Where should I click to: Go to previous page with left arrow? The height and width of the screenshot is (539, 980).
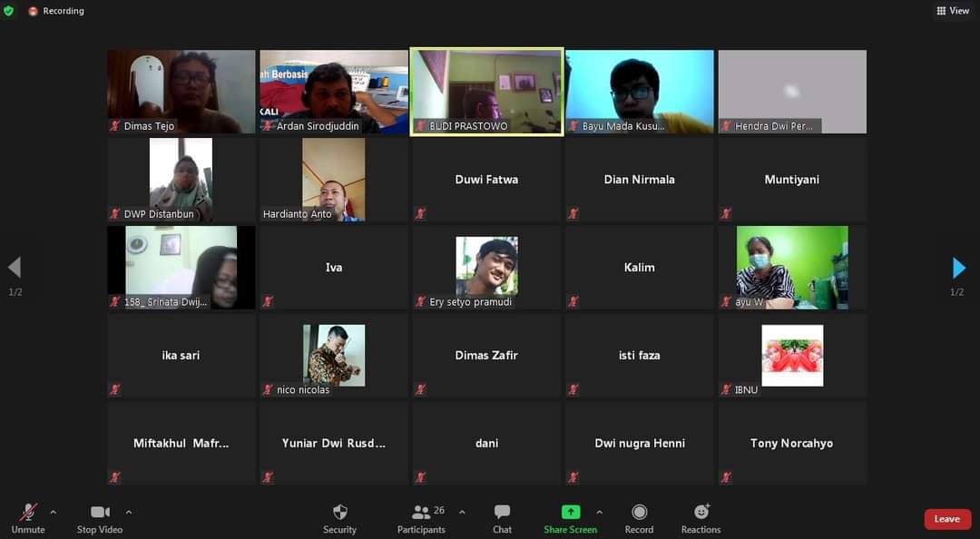click(15, 268)
